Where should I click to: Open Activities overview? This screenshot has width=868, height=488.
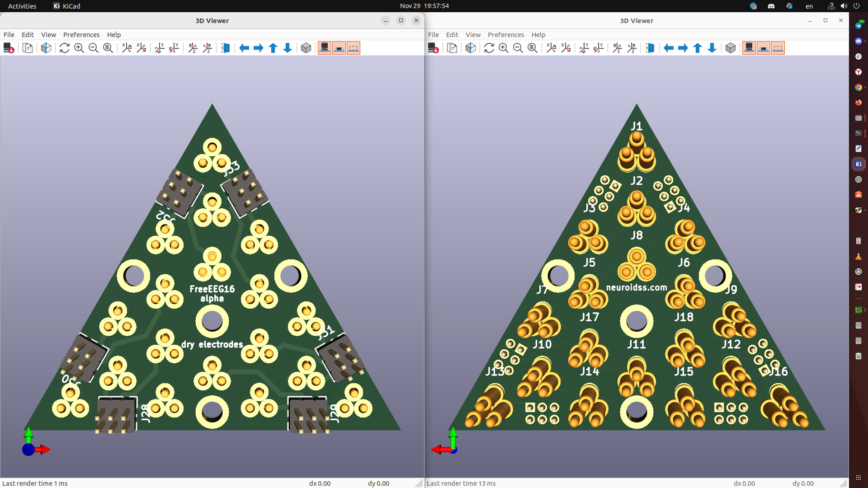tap(22, 6)
